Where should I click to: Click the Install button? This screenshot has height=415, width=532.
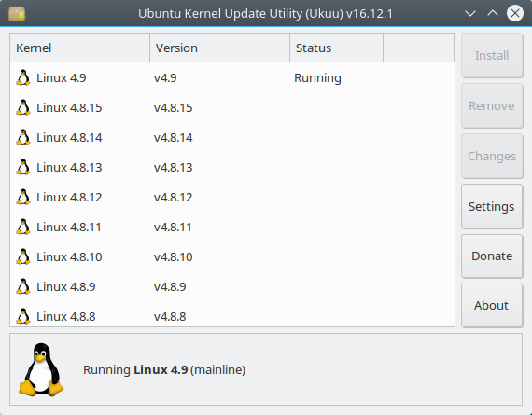coord(492,56)
